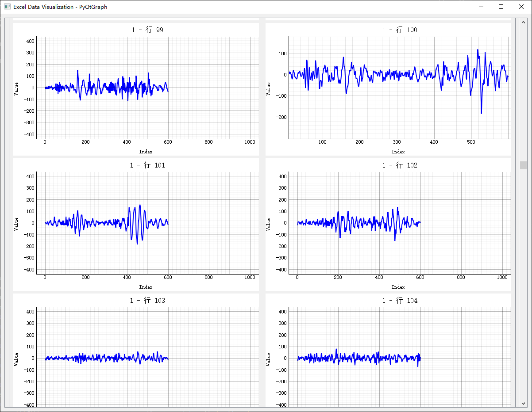The image size is (532, 412).
Task: Minimize the Excel Data Visualization window
Action: [481, 7]
